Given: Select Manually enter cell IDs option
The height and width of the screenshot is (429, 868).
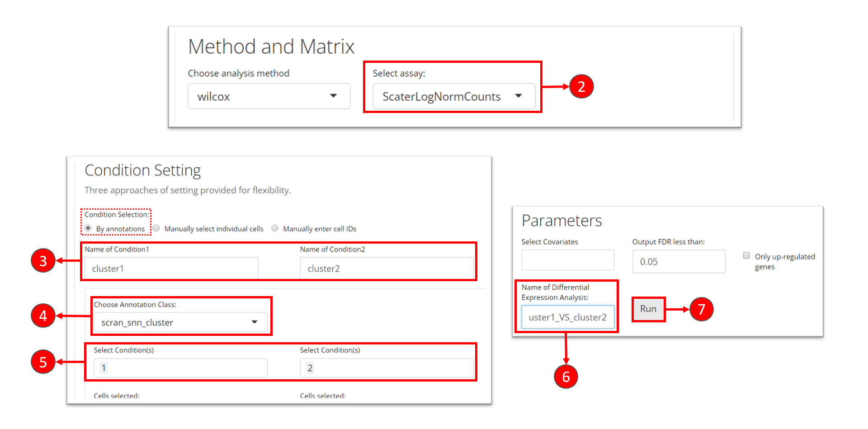Looking at the screenshot, I should [x=275, y=228].
